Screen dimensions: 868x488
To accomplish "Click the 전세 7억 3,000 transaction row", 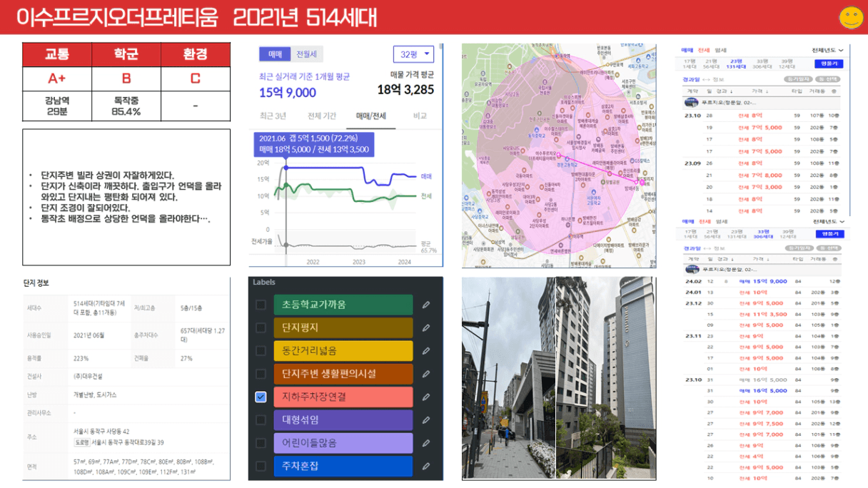I will point(762,187).
